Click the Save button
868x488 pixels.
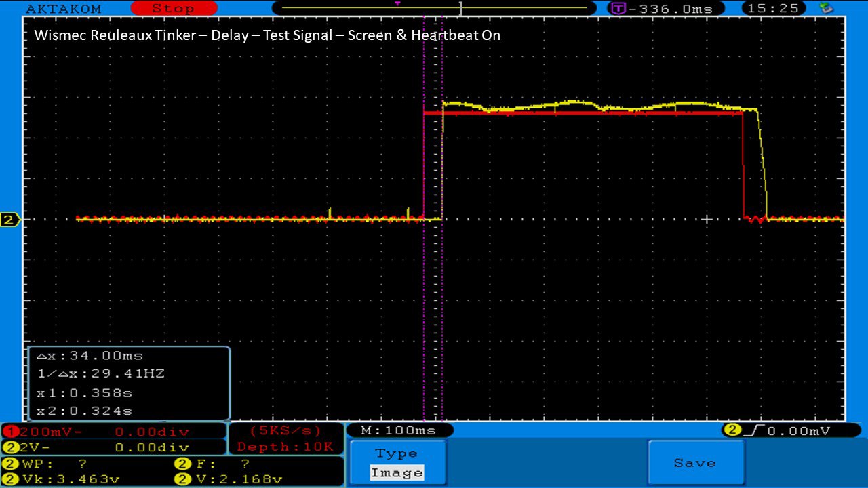[694, 463]
